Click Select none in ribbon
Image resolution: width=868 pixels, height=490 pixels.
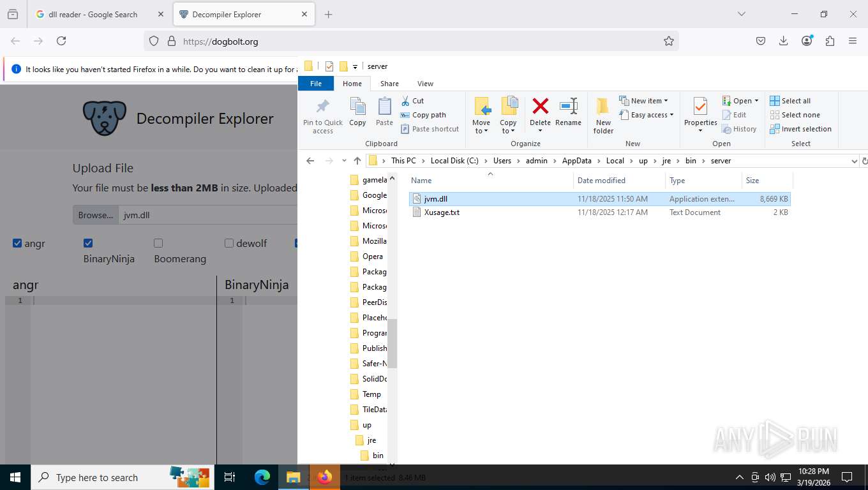point(795,115)
